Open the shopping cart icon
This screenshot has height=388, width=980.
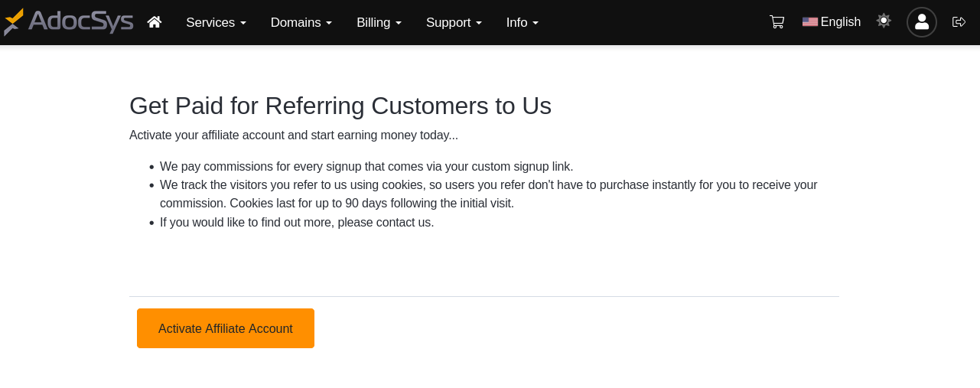(777, 22)
